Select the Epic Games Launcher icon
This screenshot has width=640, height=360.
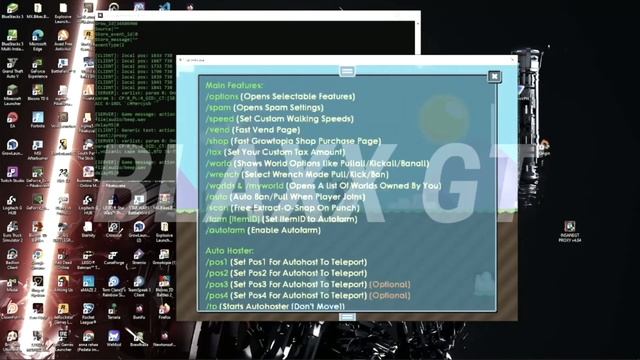pyautogui.click(x=63, y=341)
